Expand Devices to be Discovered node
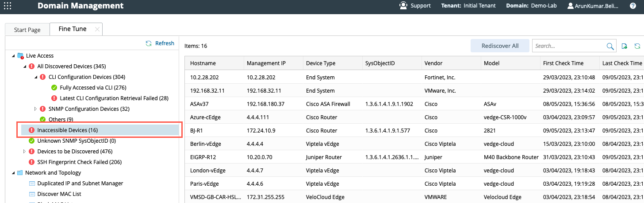 click(24, 152)
